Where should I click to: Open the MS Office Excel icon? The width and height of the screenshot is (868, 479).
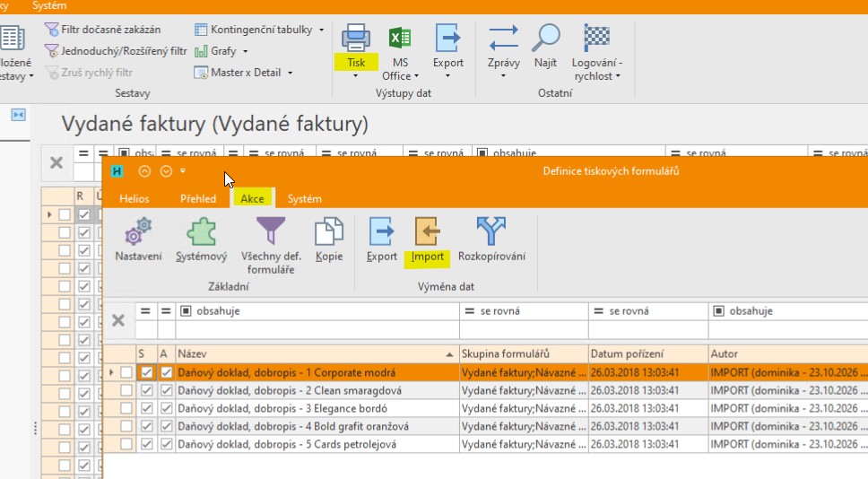400,39
